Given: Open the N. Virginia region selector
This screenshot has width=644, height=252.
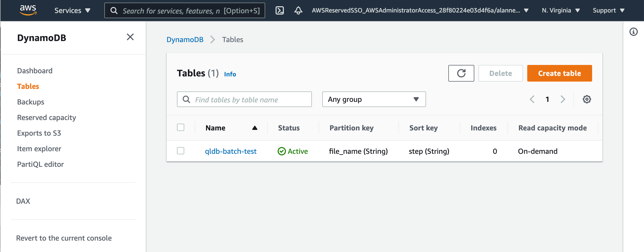Looking at the screenshot, I should pyautogui.click(x=561, y=10).
